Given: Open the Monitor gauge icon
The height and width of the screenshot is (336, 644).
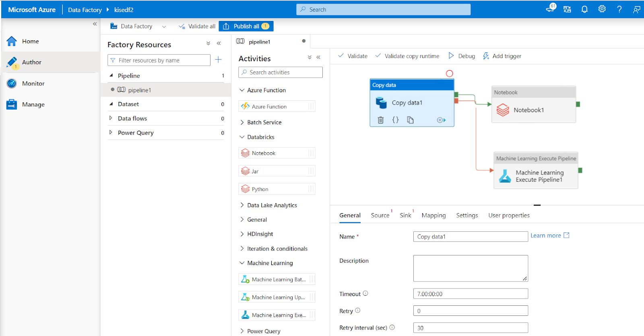Looking at the screenshot, I should point(12,83).
